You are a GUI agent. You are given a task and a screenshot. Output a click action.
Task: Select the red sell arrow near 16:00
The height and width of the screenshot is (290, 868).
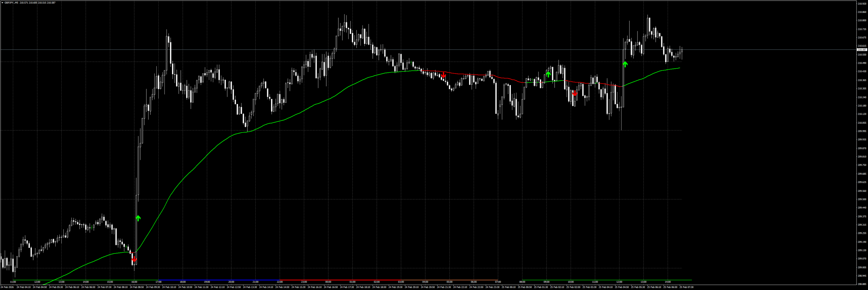(x=134, y=259)
